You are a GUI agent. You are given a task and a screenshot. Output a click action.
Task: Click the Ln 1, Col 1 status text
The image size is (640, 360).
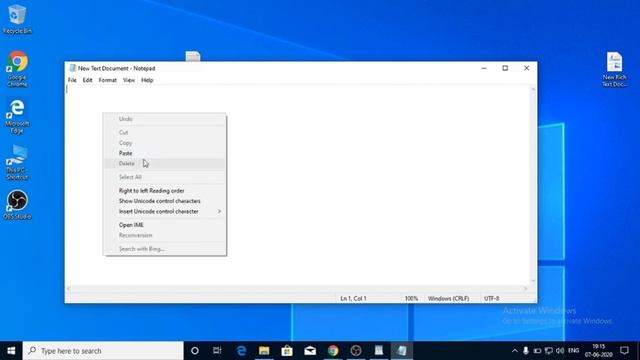click(353, 298)
